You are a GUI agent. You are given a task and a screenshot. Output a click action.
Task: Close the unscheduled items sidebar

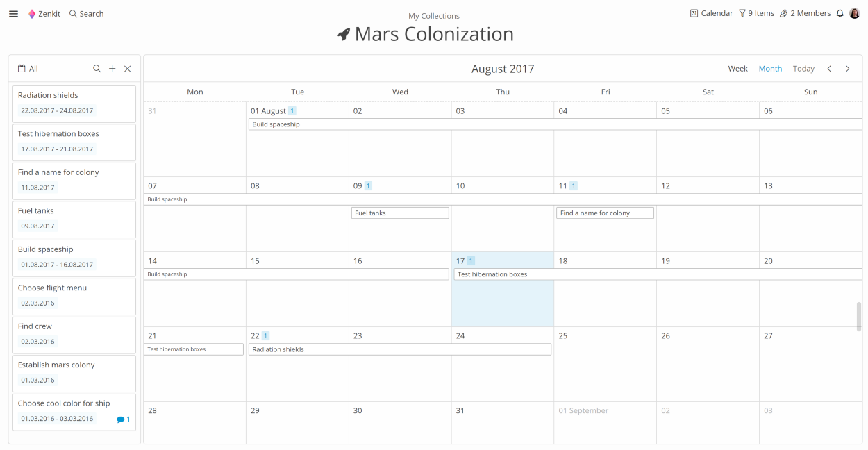(127, 69)
